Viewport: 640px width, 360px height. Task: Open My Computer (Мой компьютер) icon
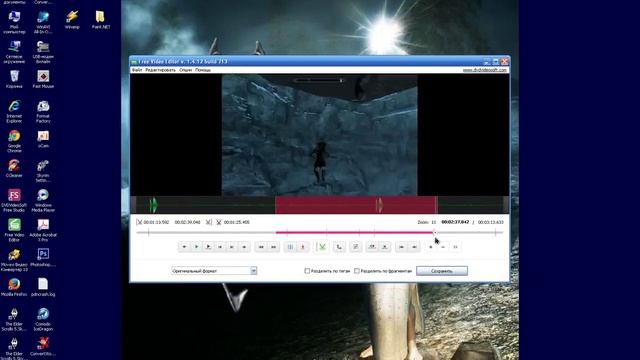[x=14, y=22]
